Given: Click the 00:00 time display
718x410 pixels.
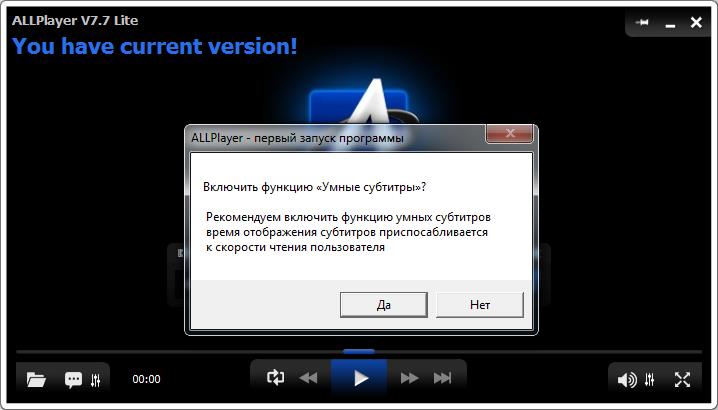Looking at the screenshot, I should [147, 379].
